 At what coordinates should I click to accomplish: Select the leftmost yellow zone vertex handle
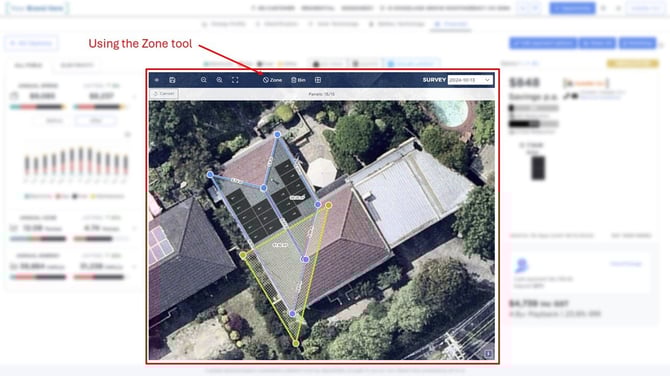(243, 255)
